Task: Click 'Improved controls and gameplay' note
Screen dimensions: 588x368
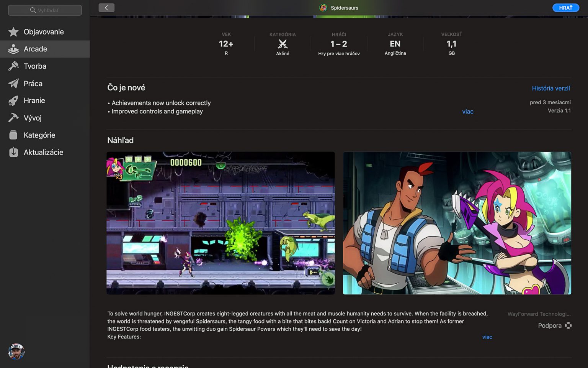Action: (155, 112)
